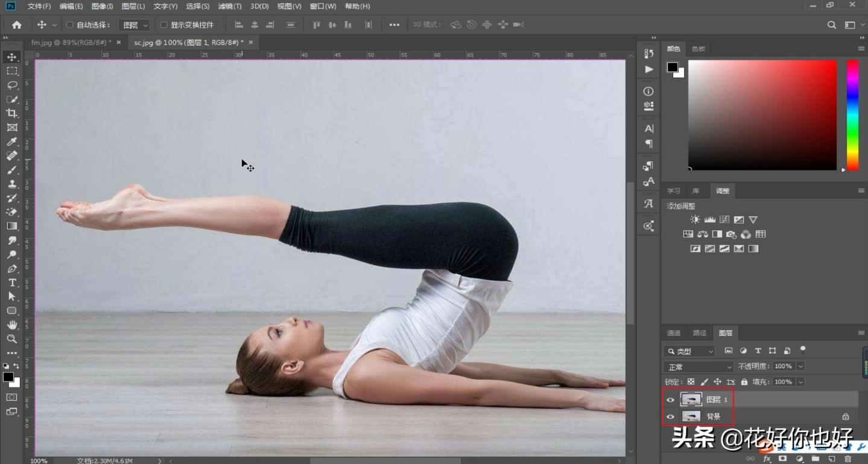Open the Info panel icon
Image resolution: width=868 pixels, height=464 pixels.
[648, 92]
